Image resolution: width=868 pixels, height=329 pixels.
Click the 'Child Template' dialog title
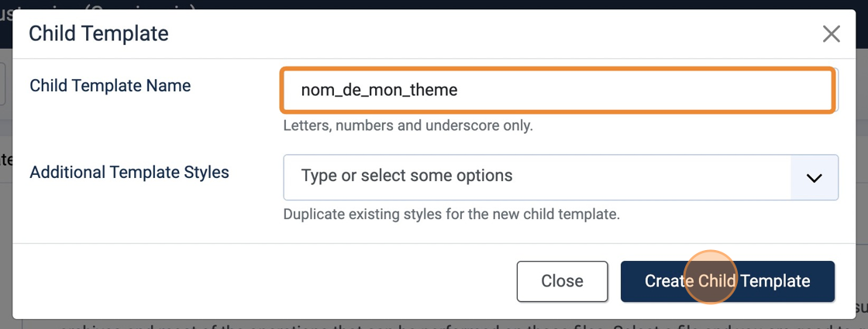[98, 34]
